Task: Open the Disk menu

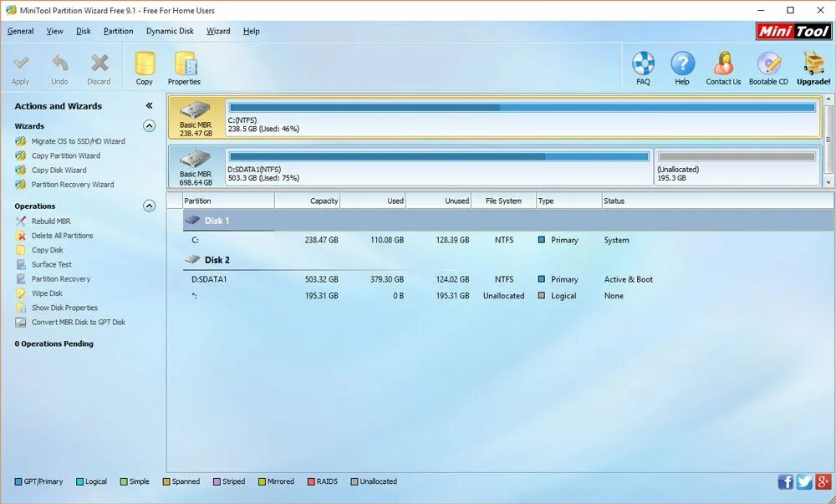Action: point(83,31)
